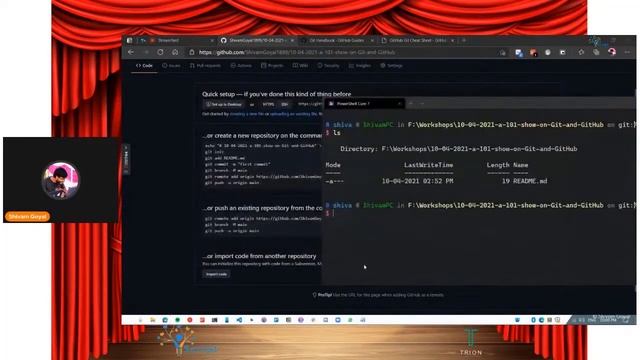Open the repository Projects tab
The height and width of the screenshot is (360, 640).
[x=272, y=65]
